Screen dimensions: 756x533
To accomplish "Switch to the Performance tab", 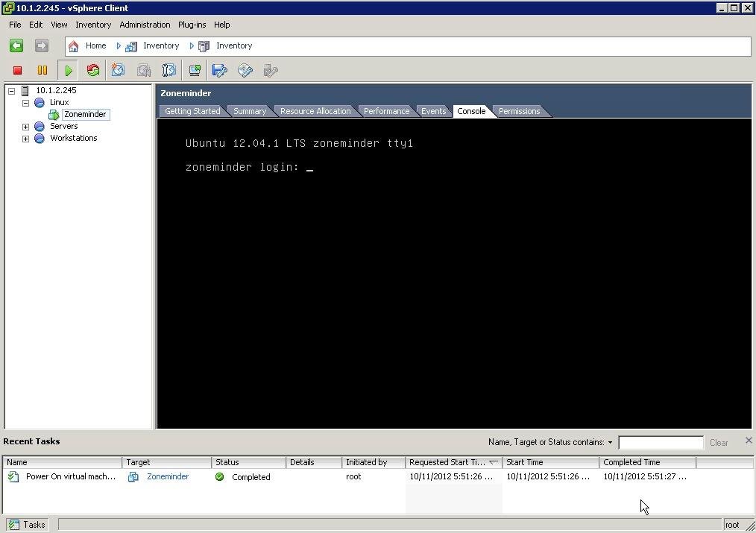I will click(386, 111).
